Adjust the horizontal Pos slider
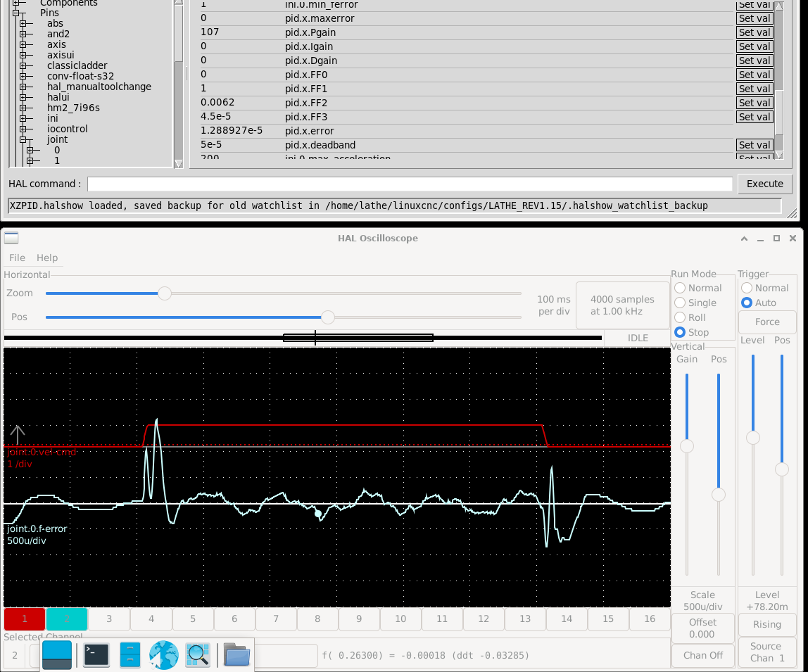Screen dimensions: 808x672 [328, 317]
